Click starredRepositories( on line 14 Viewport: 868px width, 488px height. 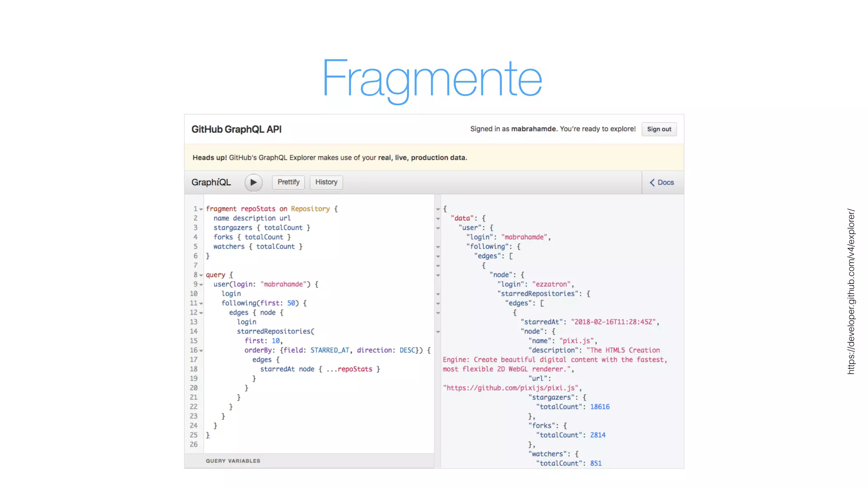[275, 331]
